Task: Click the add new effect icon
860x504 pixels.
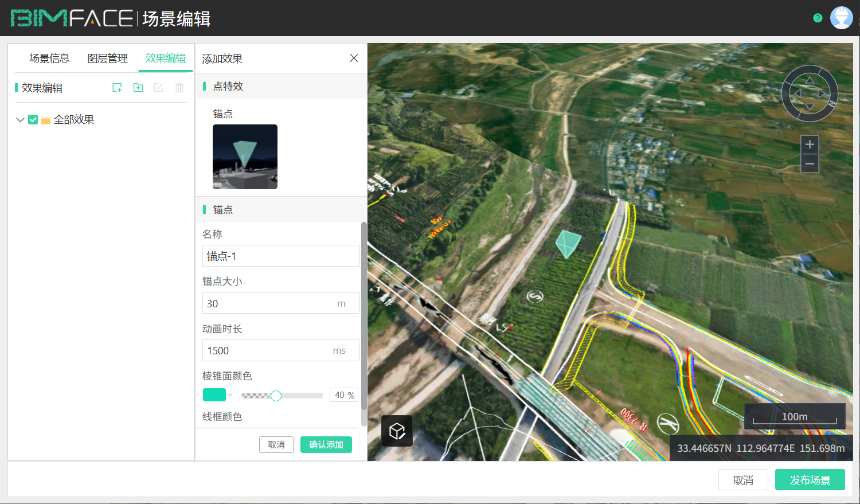Action: pyautogui.click(x=117, y=88)
